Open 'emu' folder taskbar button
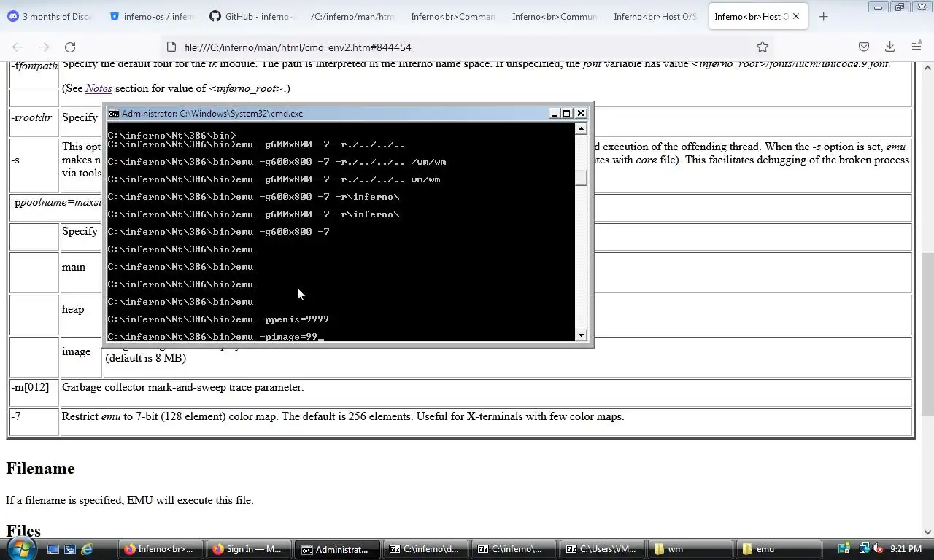934x560 pixels. (x=779, y=549)
